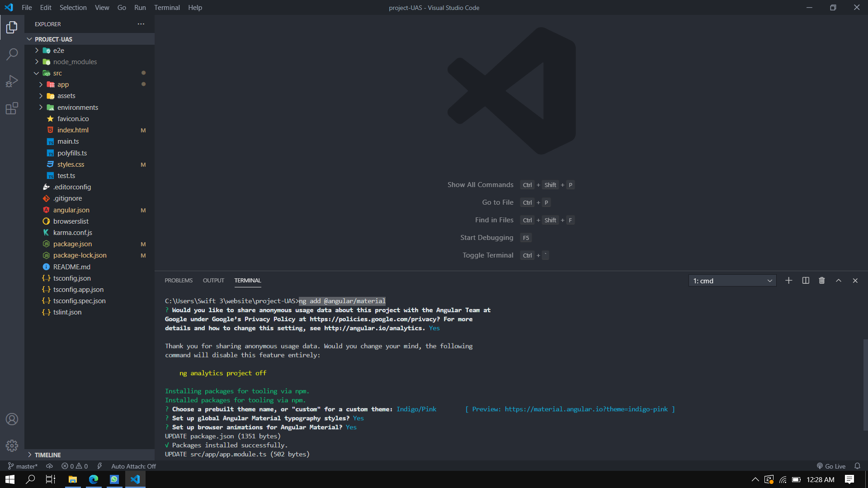
Task: Open the Manage gear icon
Action: [12, 446]
